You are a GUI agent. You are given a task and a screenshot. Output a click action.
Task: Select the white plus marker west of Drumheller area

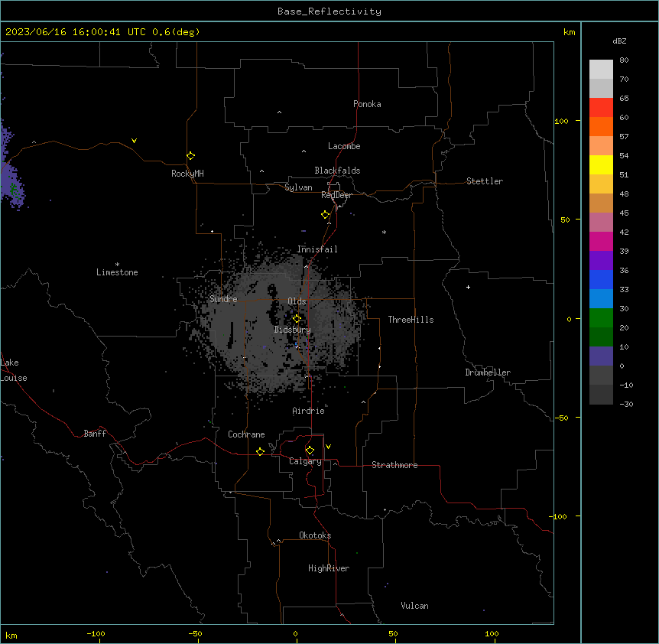point(468,287)
